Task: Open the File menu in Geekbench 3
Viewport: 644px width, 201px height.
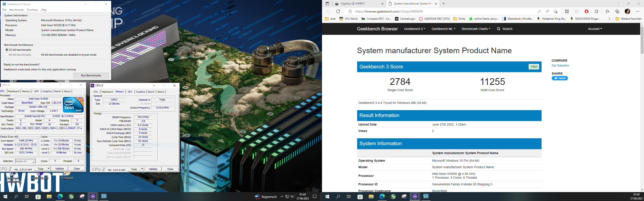Action: pos(4,10)
